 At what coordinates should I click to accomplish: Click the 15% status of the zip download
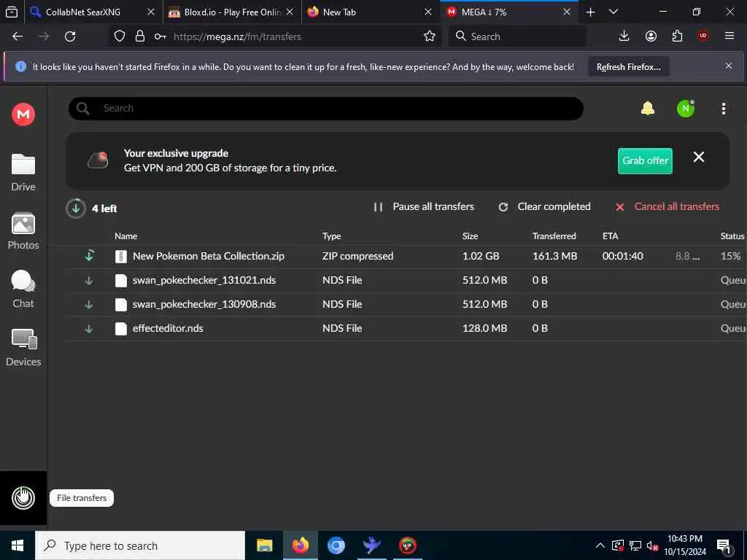730,256
